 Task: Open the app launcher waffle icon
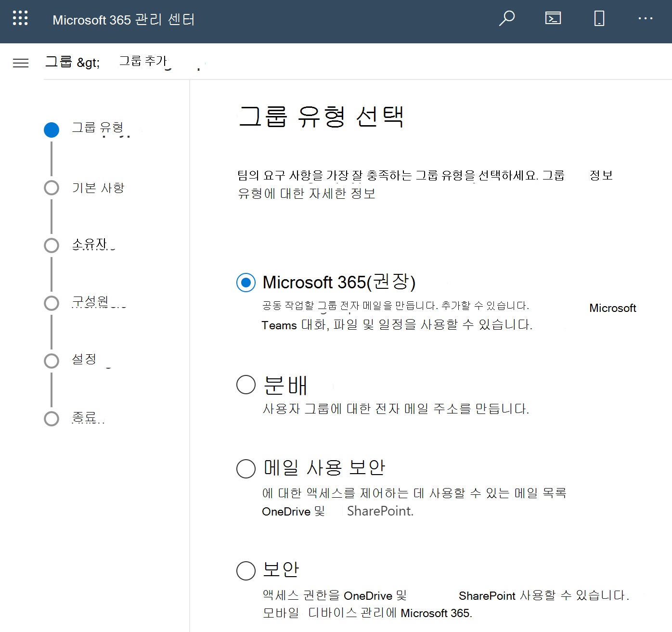pyautogui.click(x=20, y=18)
